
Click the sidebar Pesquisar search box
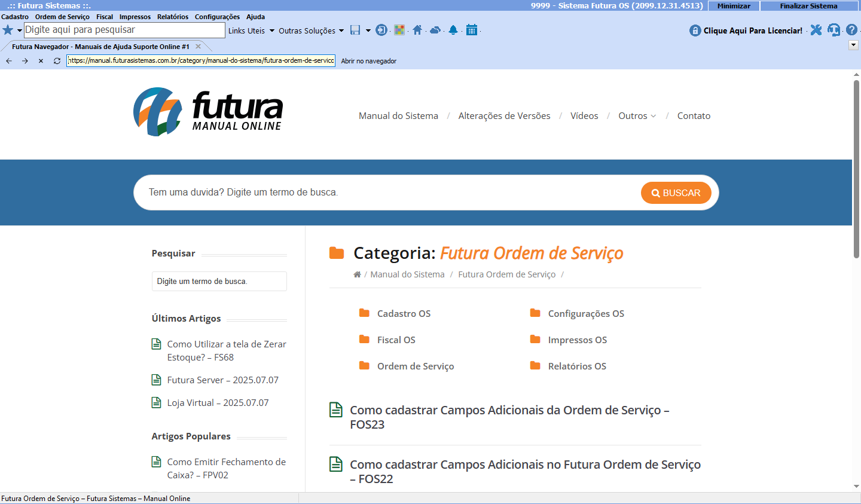[x=219, y=281]
